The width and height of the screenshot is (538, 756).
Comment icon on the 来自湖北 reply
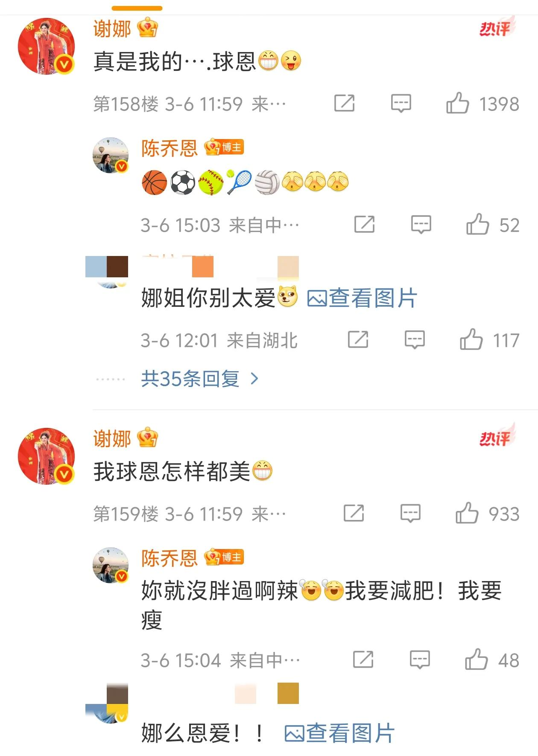[x=415, y=340]
